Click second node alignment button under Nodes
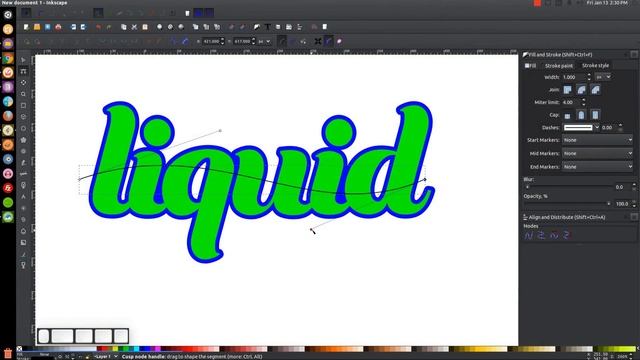640x360 pixels. click(x=542, y=236)
